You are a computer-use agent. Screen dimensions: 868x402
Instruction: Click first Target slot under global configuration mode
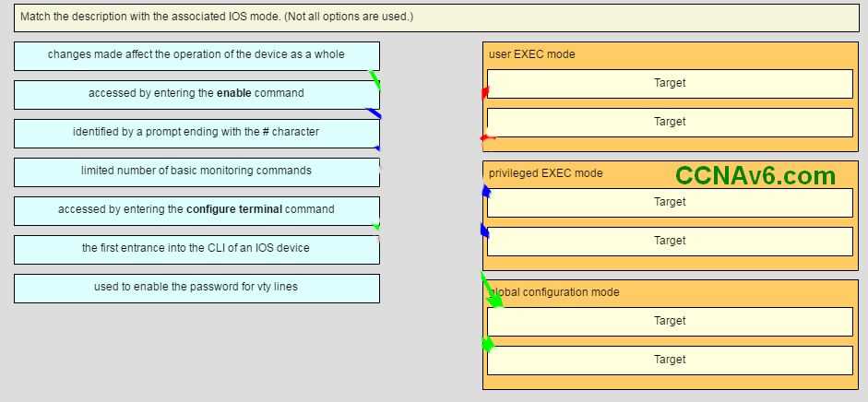[670, 321]
